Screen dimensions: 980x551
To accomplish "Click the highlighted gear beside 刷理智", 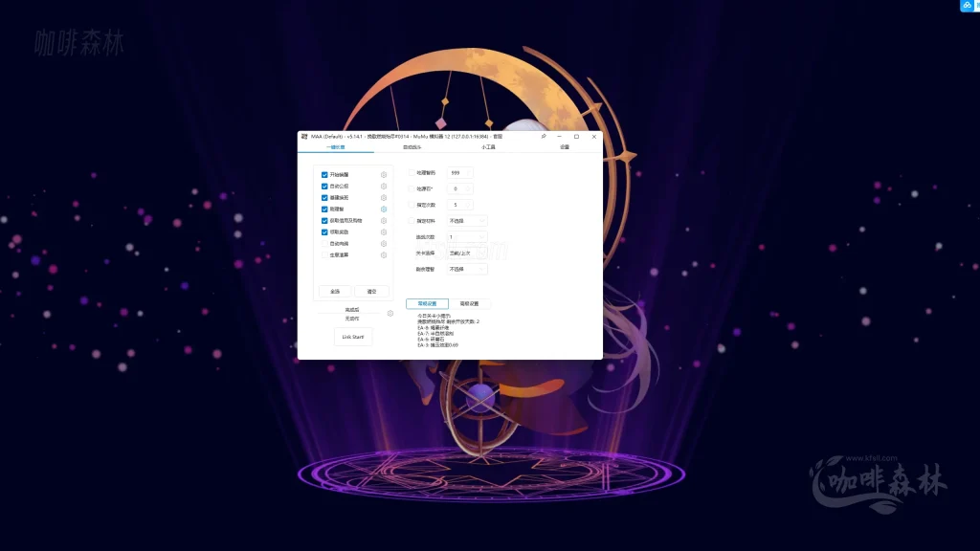I will click(384, 209).
